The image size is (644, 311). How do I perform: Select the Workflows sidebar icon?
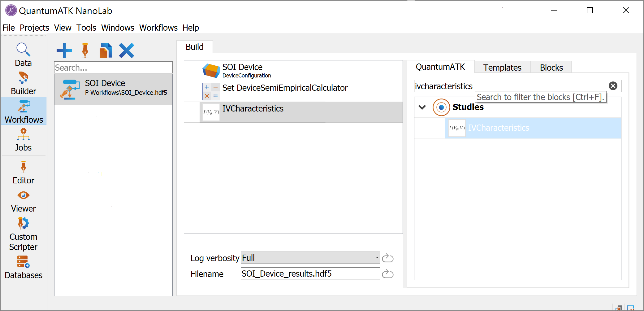pos(24,111)
